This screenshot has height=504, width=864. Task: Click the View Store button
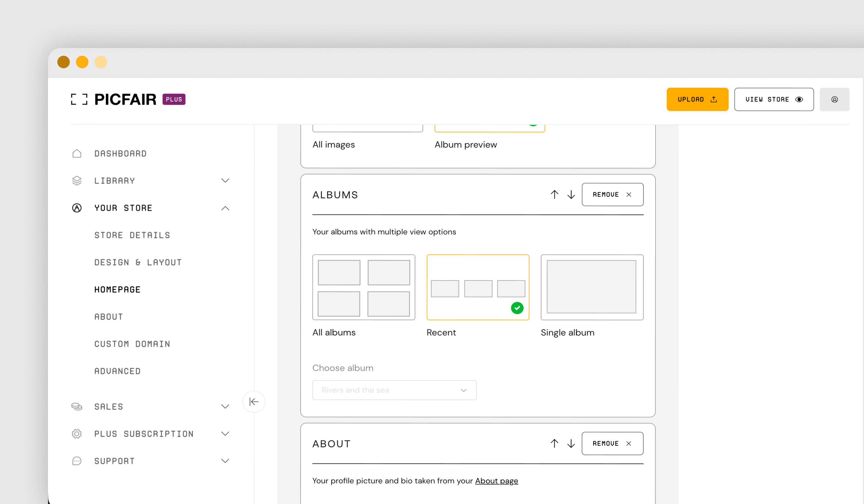[774, 99]
